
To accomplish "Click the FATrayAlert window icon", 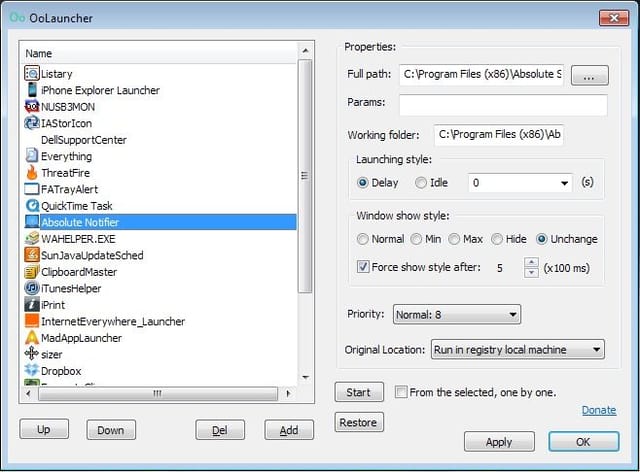I will [32, 189].
